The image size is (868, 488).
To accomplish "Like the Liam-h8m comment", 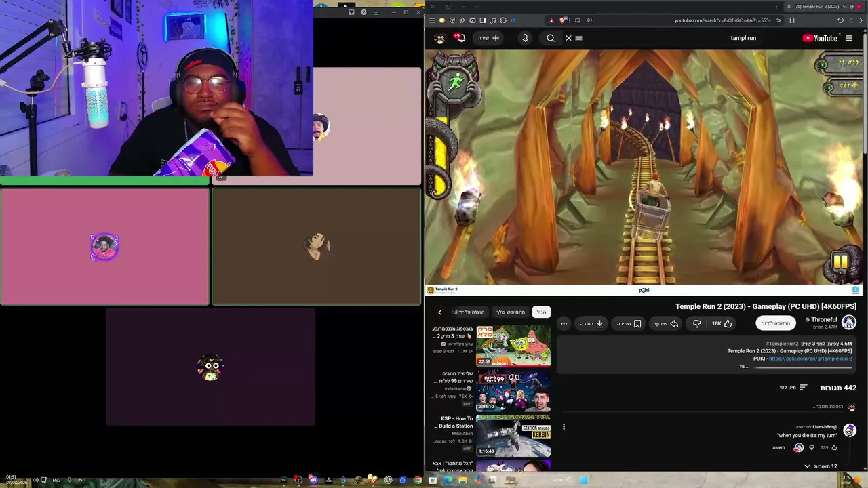I will click(x=834, y=447).
